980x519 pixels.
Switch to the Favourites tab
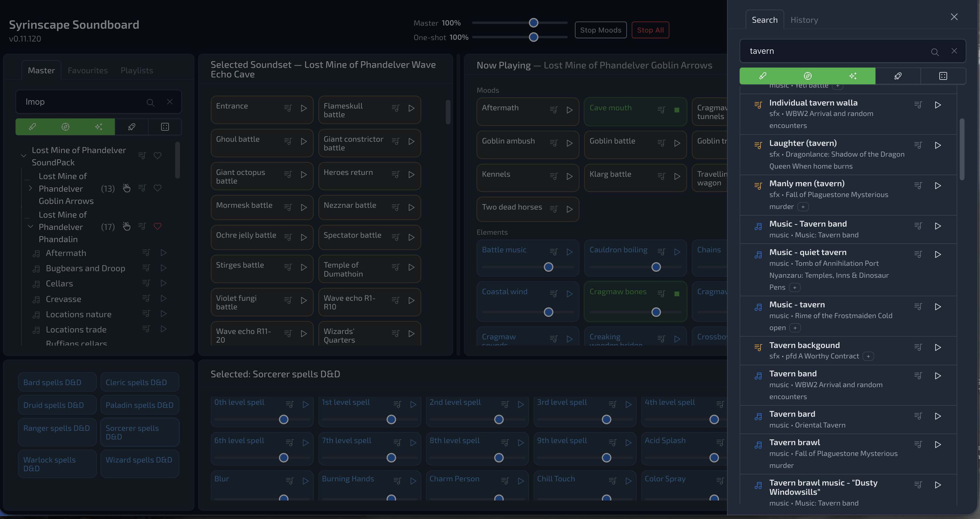click(x=88, y=70)
